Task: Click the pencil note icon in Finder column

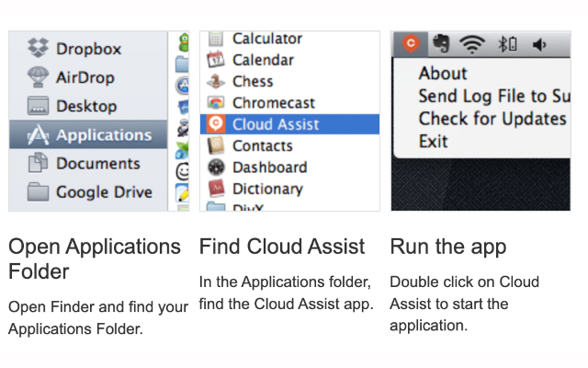Action: pos(182,193)
